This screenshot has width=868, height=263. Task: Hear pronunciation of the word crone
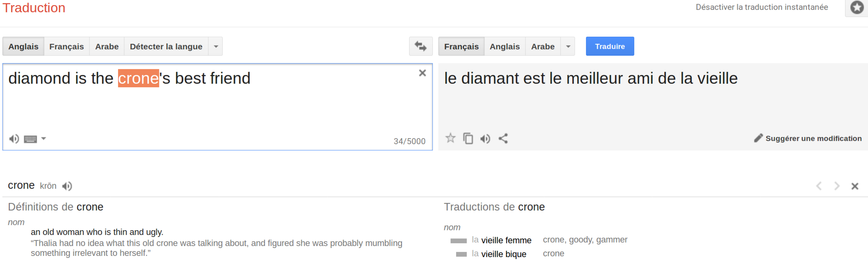click(67, 186)
